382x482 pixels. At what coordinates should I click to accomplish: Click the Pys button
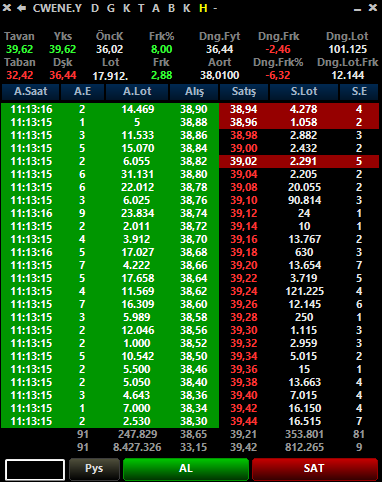click(94, 469)
